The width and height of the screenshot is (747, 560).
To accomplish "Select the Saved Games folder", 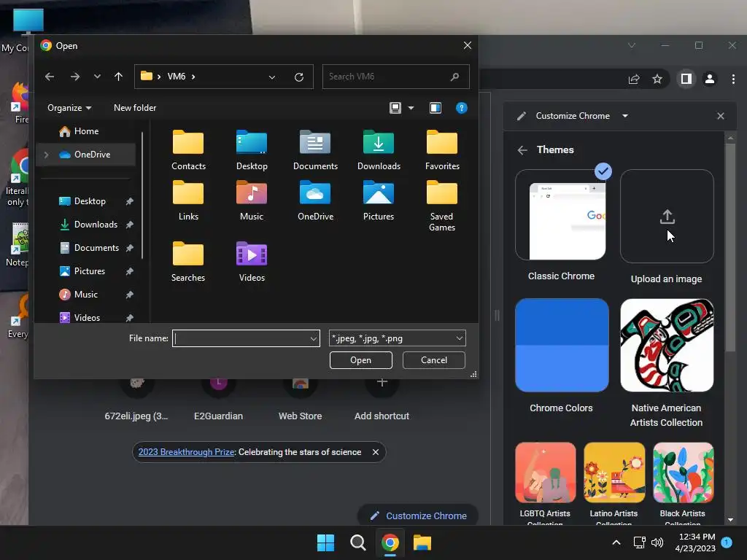I will coord(442,206).
